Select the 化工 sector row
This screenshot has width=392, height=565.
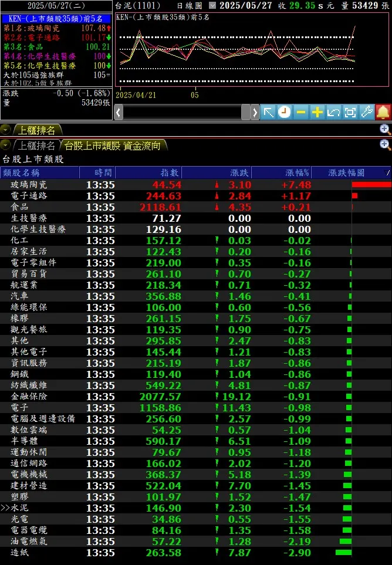click(x=196, y=241)
